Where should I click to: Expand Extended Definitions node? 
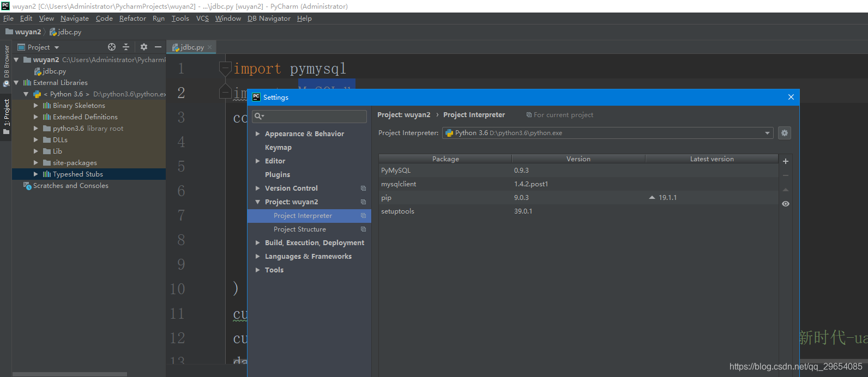(36, 117)
